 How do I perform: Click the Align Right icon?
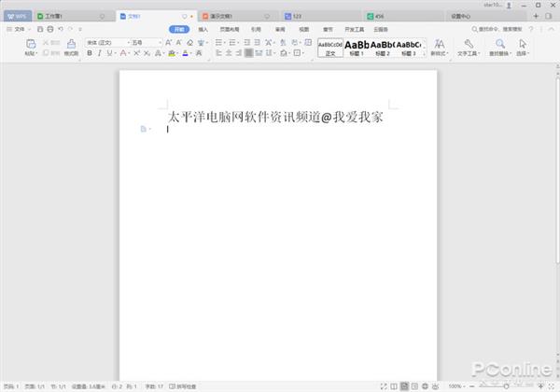(x=239, y=53)
